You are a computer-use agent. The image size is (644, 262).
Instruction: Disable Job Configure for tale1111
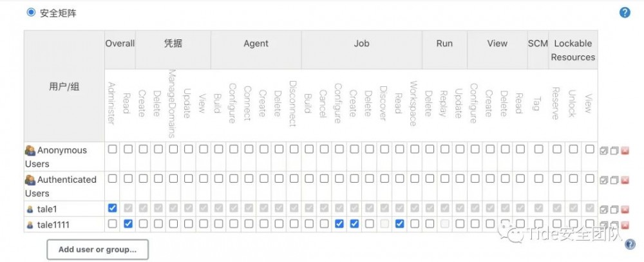coord(339,223)
